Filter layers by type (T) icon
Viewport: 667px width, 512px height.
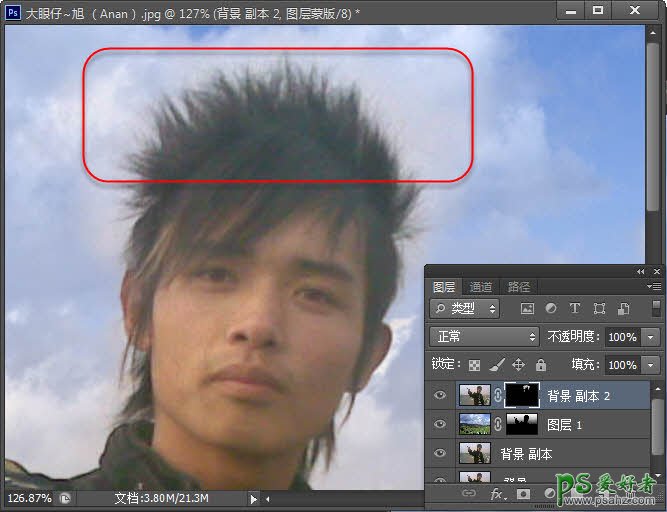point(575,309)
